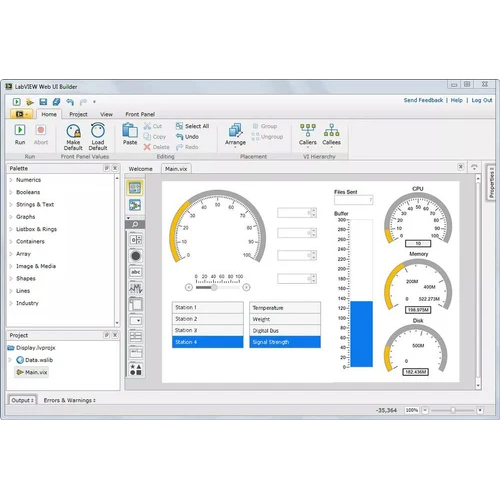Click the Ungroup command in Placement
This screenshot has height=500, width=500.
pos(267,137)
